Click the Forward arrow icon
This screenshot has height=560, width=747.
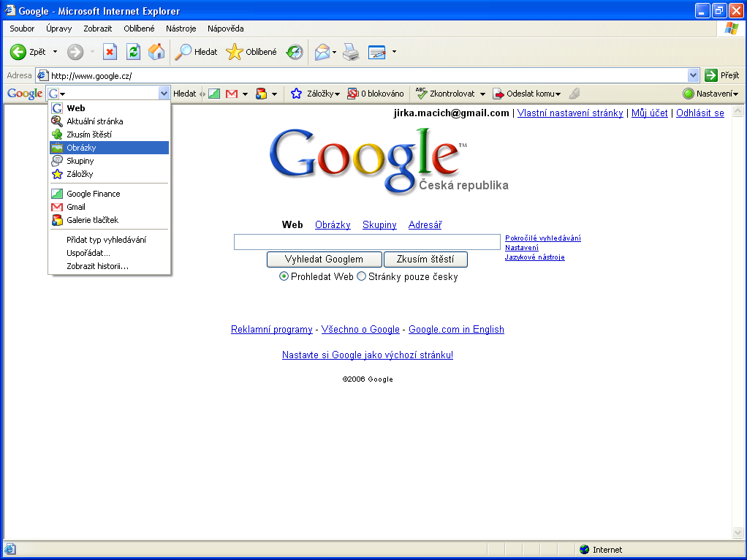click(75, 52)
